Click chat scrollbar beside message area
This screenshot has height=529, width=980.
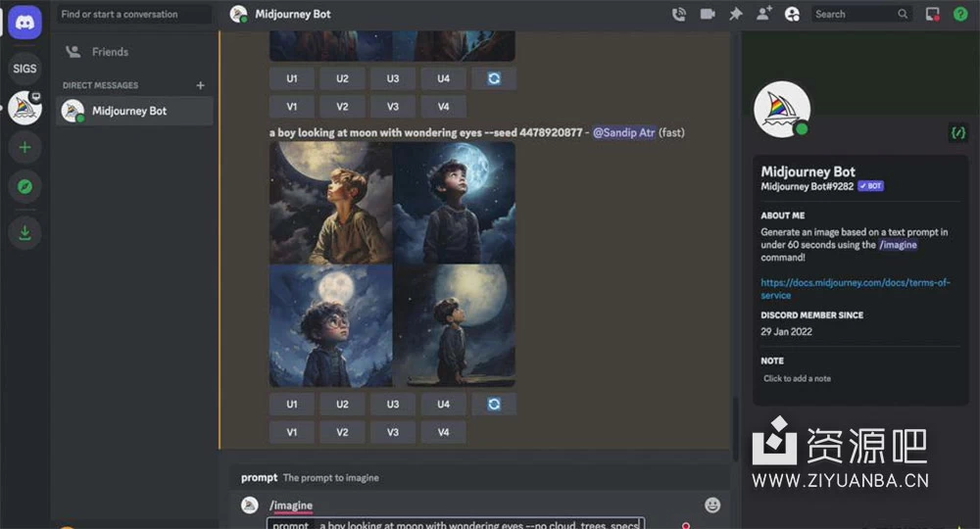coord(735,428)
